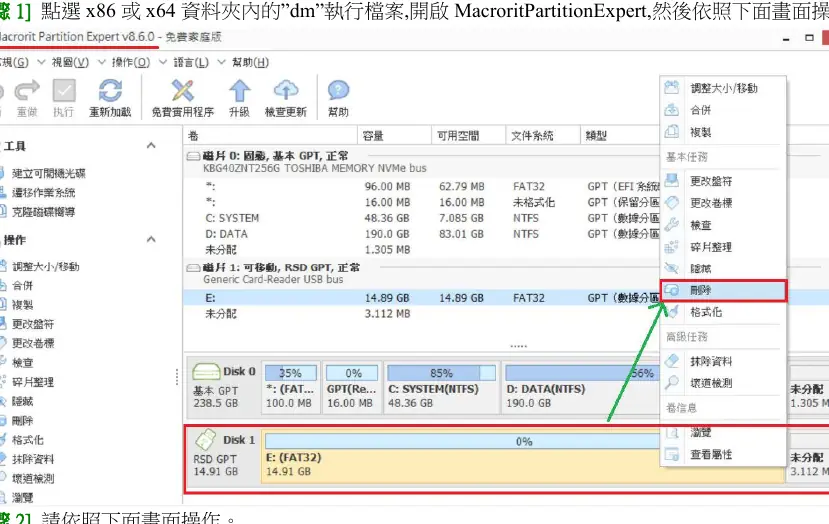829x524 pixels.
Task: Open 免費實用程序 (free utilities) toolbar icon
Action: click(x=182, y=91)
